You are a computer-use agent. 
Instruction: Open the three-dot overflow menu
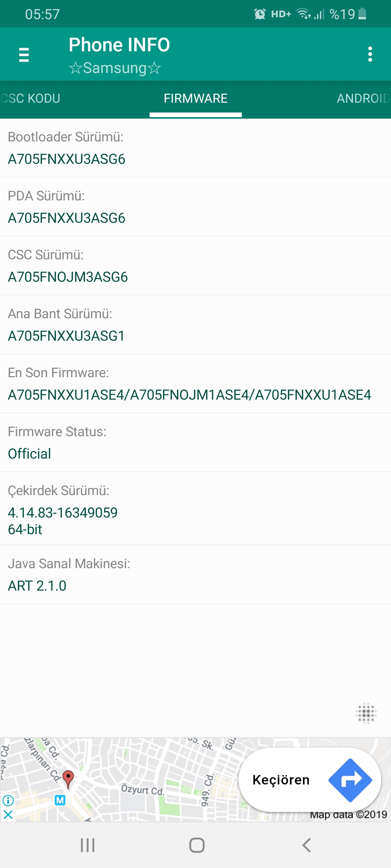(x=370, y=54)
